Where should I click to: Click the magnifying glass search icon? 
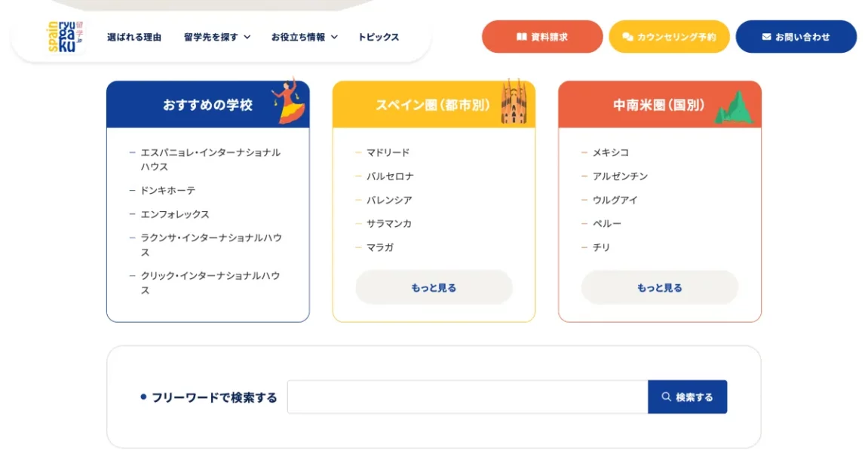click(x=666, y=397)
